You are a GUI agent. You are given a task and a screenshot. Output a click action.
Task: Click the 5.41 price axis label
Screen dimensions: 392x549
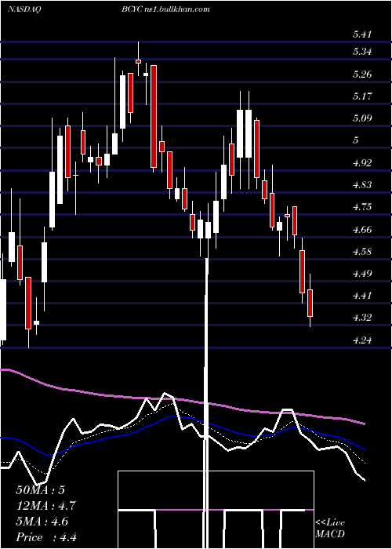(x=362, y=35)
